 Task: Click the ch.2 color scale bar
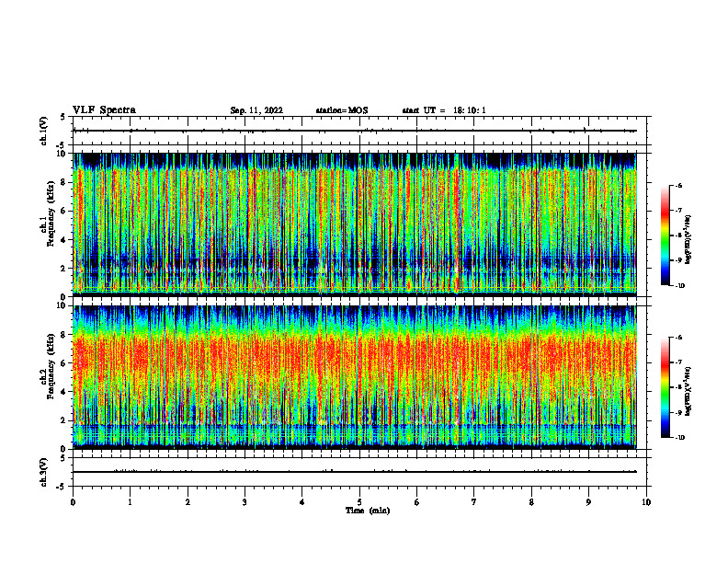pos(665,387)
